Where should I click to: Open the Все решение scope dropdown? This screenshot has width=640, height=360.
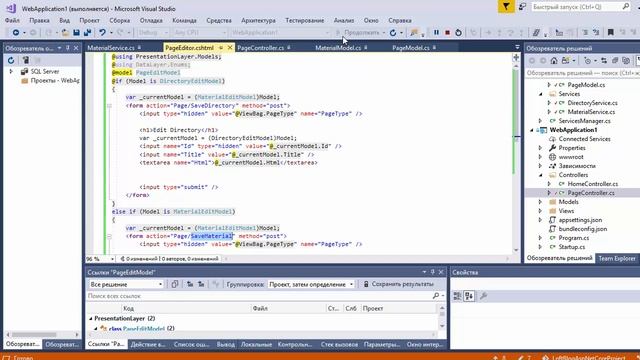[x=126, y=284]
